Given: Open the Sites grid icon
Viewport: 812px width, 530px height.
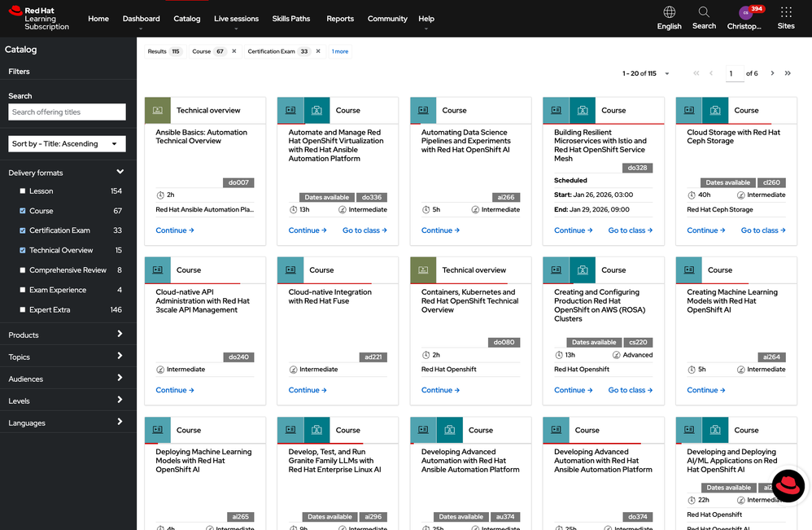Looking at the screenshot, I should [785, 14].
